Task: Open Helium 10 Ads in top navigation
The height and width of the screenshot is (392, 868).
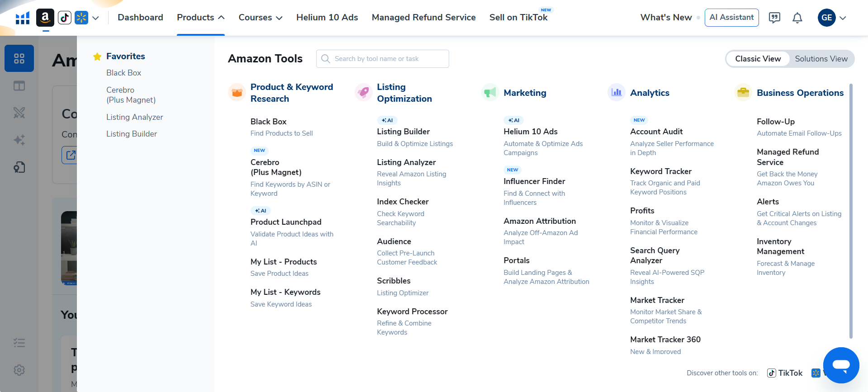Action: click(327, 17)
